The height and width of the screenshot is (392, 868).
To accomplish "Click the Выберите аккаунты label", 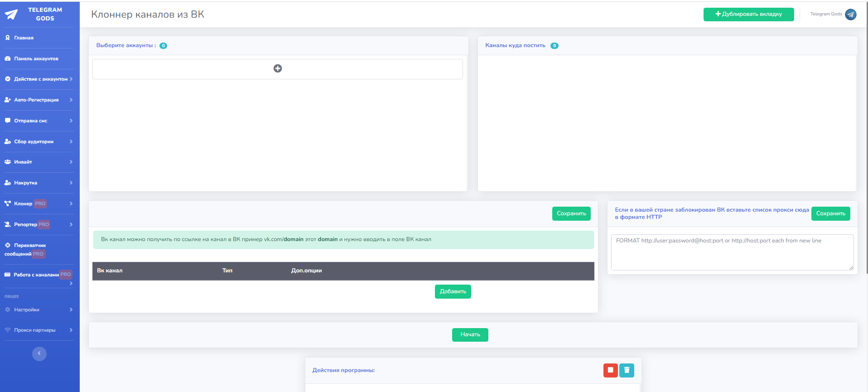I will point(126,45).
